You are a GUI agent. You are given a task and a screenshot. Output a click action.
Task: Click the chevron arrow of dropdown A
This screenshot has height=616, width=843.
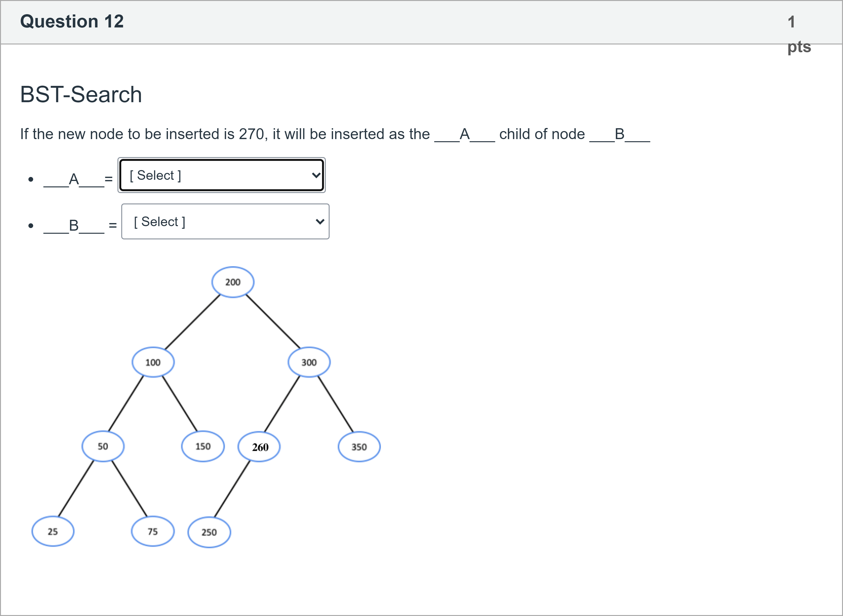[316, 175]
